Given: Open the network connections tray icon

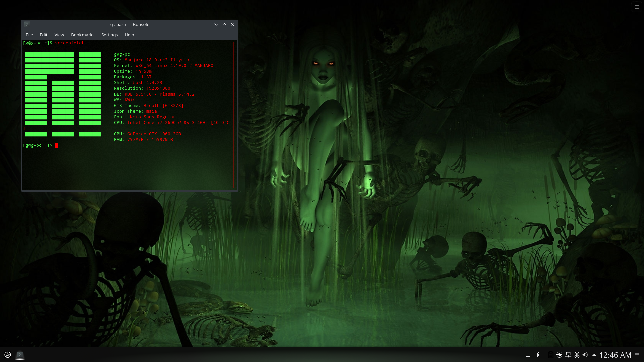Looking at the screenshot, I should [x=568, y=355].
